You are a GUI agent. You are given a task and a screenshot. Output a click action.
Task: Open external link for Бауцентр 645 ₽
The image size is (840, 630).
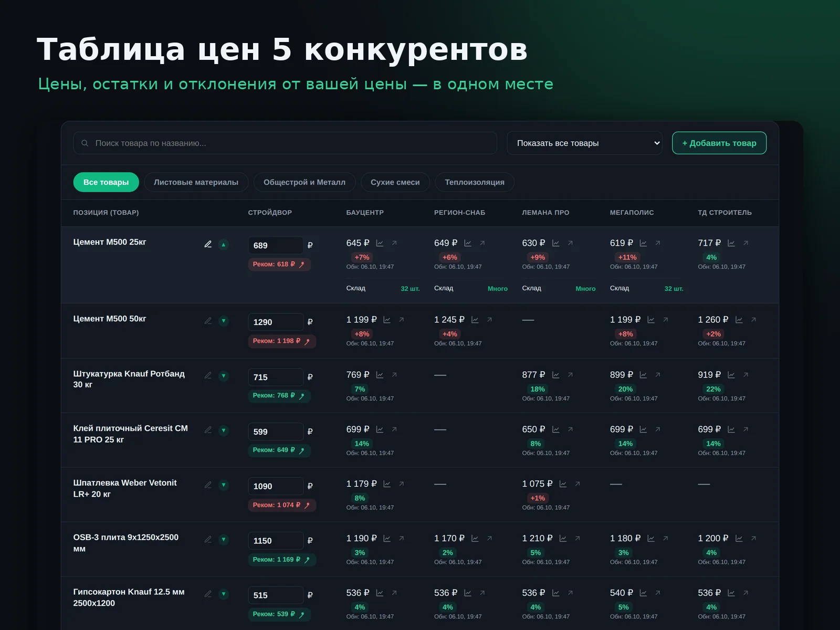pos(394,243)
